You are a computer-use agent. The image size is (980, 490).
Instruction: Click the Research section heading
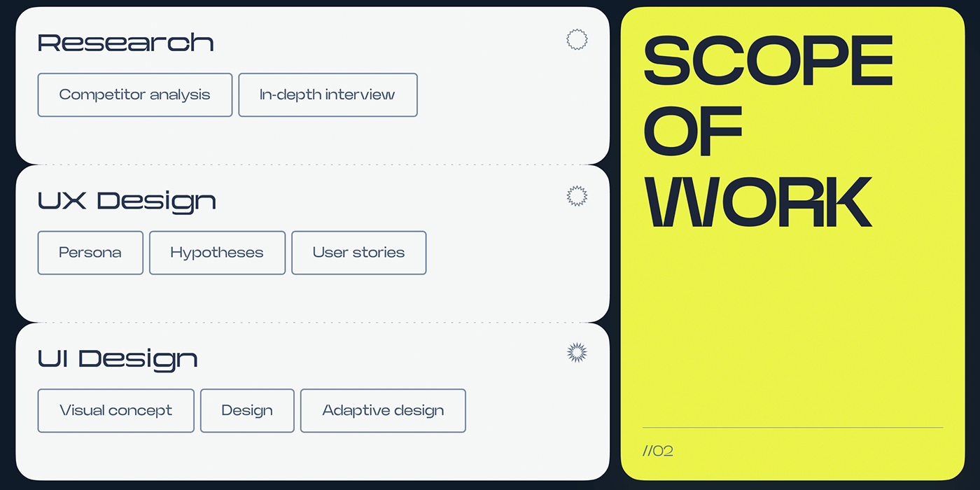click(125, 43)
